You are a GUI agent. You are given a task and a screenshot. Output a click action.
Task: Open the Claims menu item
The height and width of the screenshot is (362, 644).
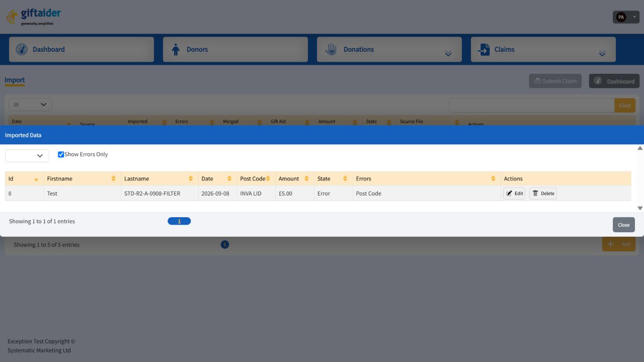tap(543, 49)
